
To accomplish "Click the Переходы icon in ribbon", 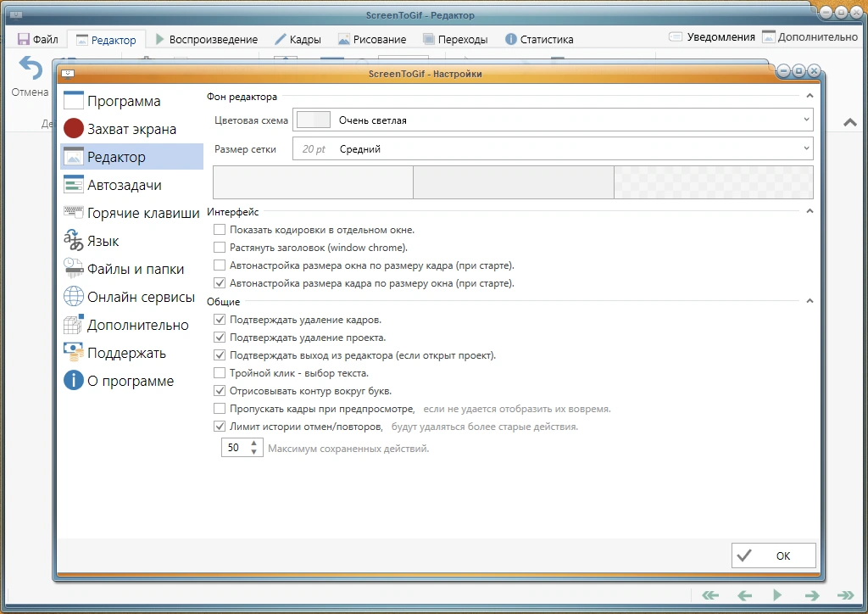I will point(428,39).
